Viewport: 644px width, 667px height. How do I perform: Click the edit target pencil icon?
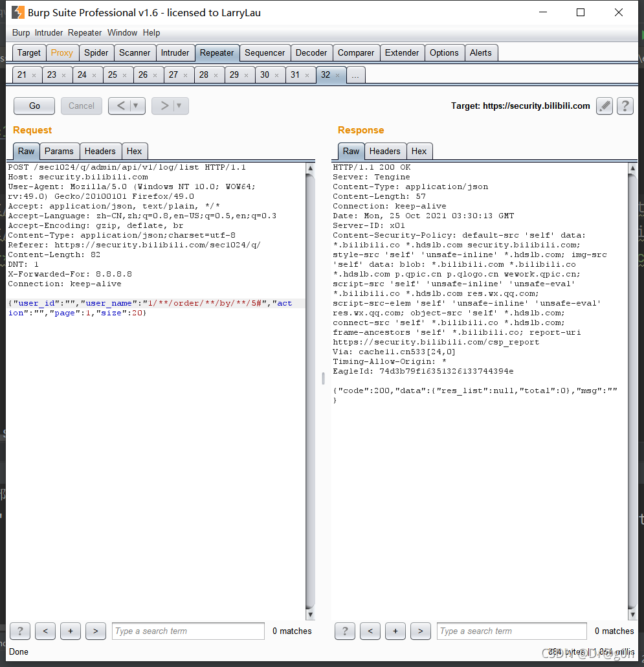tap(604, 106)
